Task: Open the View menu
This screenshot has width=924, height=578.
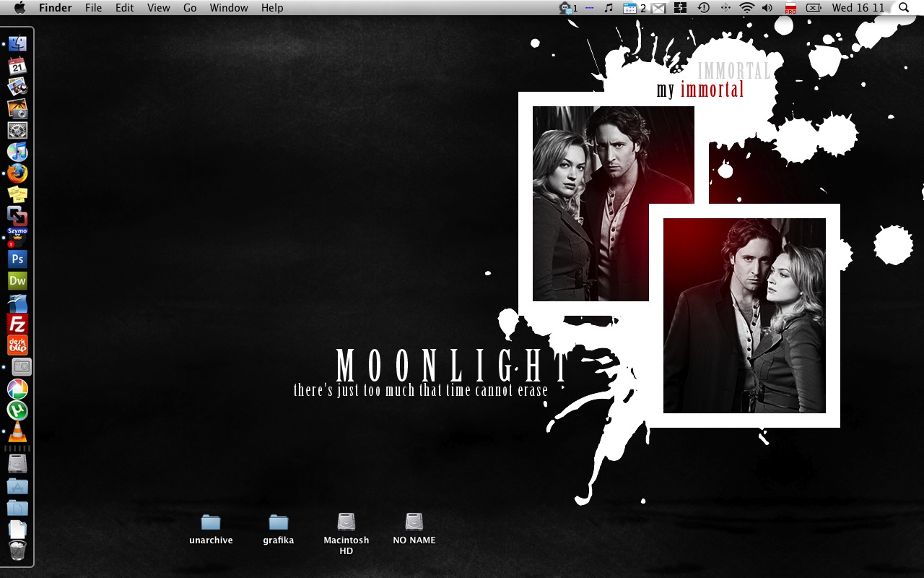Action: point(158,8)
